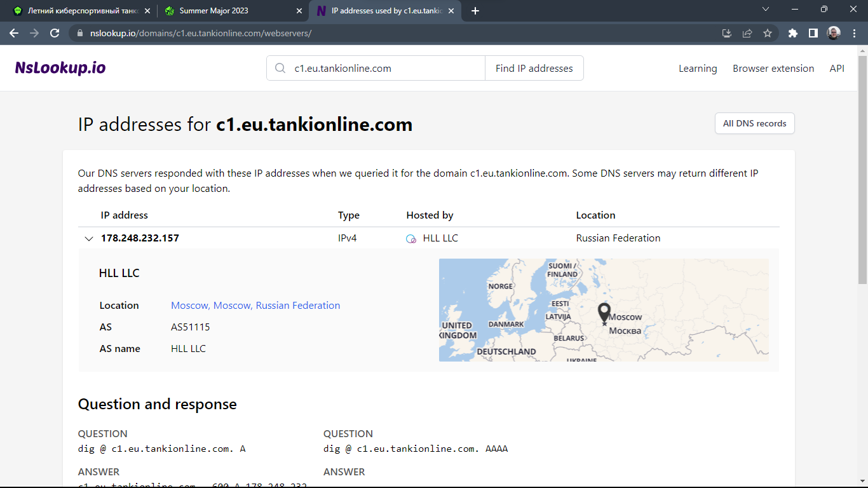Click the search magnifier icon
The width and height of the screenshot is (868, 488).
pyautogui.click(x=280, y=69)
